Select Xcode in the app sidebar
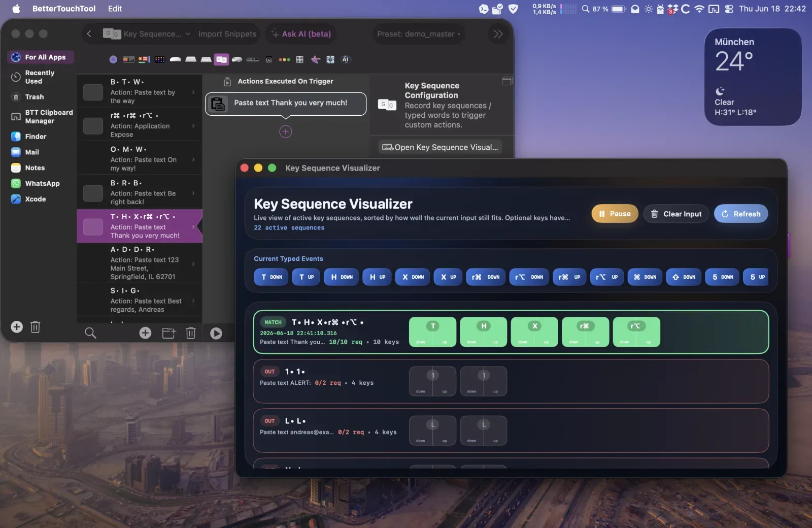The width and height of the screenshot is (812, 528). (x=36, y=199)
